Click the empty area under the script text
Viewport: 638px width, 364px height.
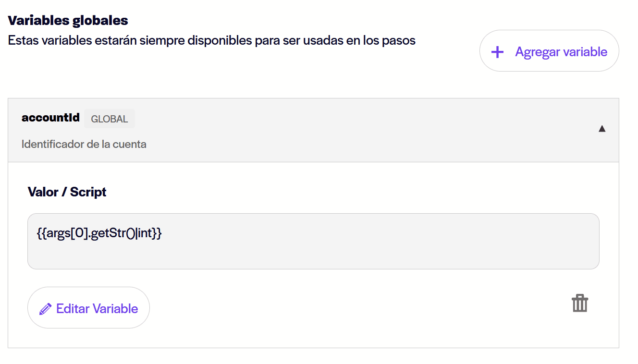(313, 255)
